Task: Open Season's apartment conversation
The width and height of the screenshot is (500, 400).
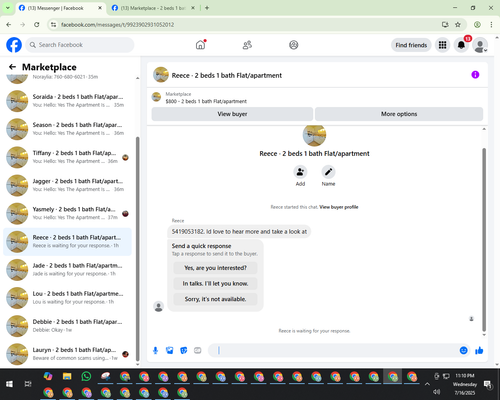Action: (67, 129)
